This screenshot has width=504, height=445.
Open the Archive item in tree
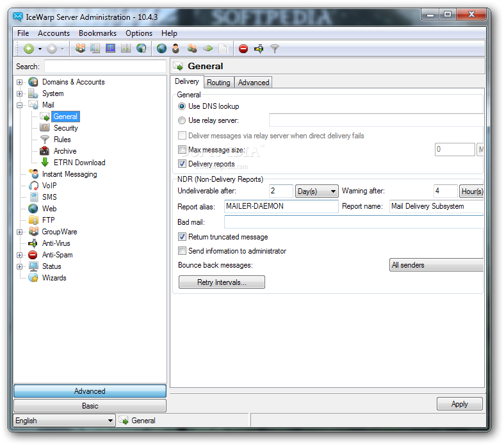click(65, 151)
